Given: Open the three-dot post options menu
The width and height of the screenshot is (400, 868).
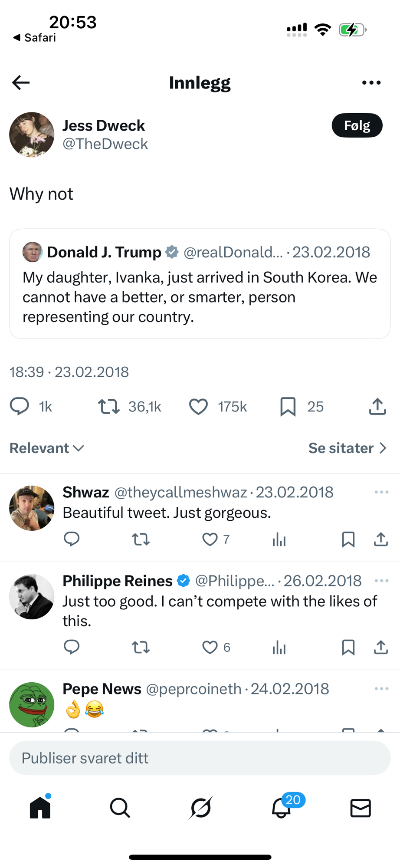Looking at the screenshot, I should click(x=371, y=82).
